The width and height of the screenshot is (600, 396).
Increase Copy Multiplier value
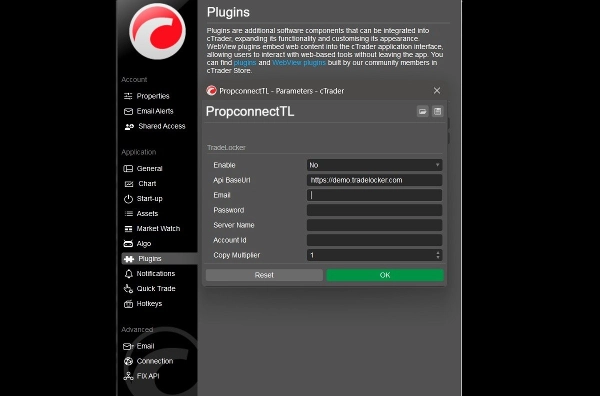click(x=438, y=253)
